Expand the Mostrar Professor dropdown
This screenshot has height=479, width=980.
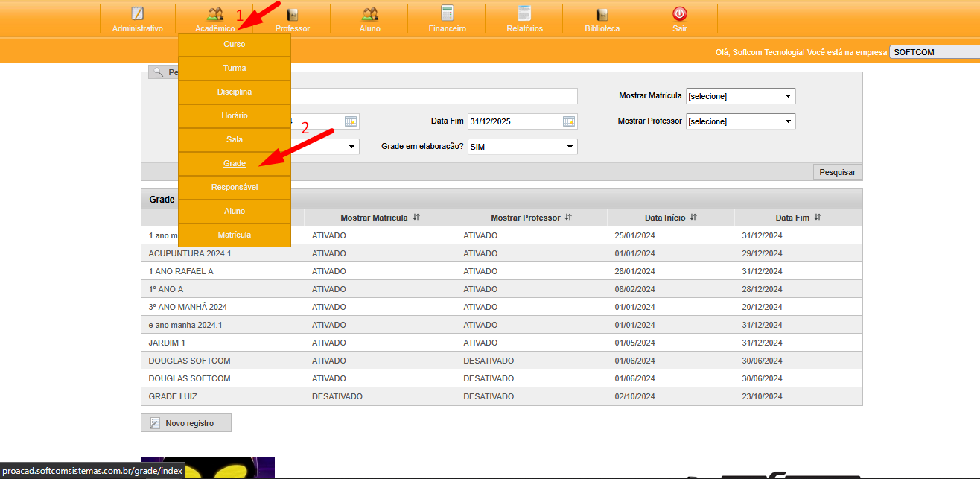pyautogui.click(x=740, y=121)
